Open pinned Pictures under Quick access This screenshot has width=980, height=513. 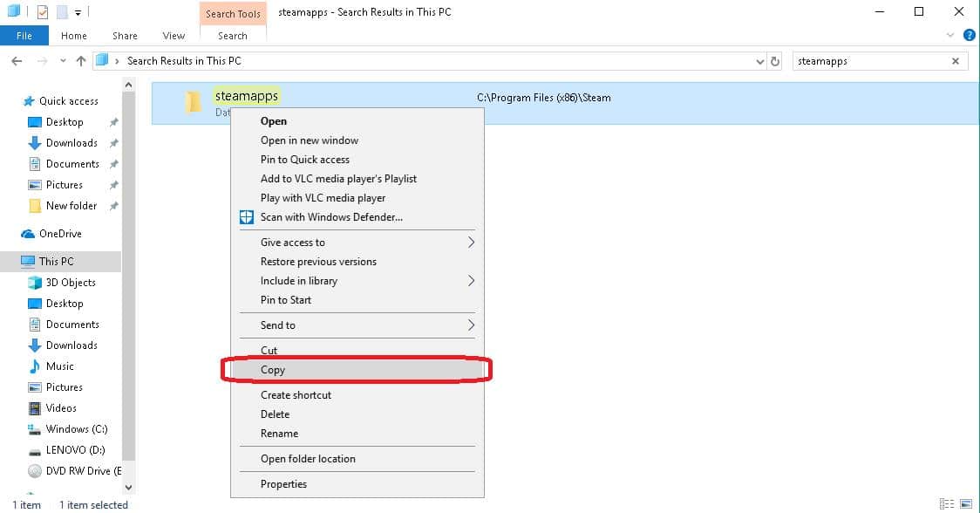coord(64,185)
